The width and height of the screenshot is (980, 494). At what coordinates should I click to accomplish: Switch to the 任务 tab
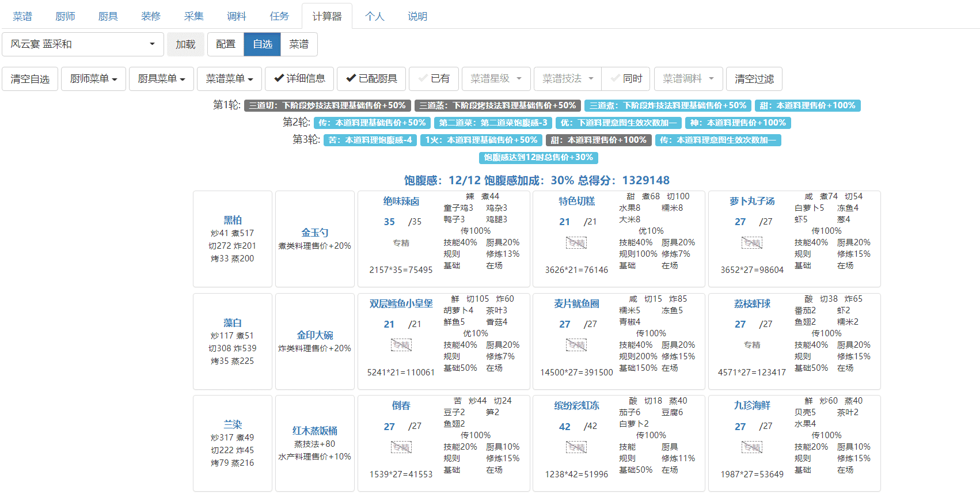pyautogui.click(x=279, y=16)
